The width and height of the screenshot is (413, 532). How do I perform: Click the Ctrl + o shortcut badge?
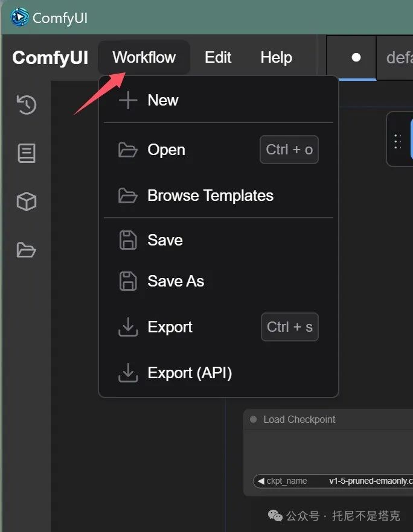point(289,150)
